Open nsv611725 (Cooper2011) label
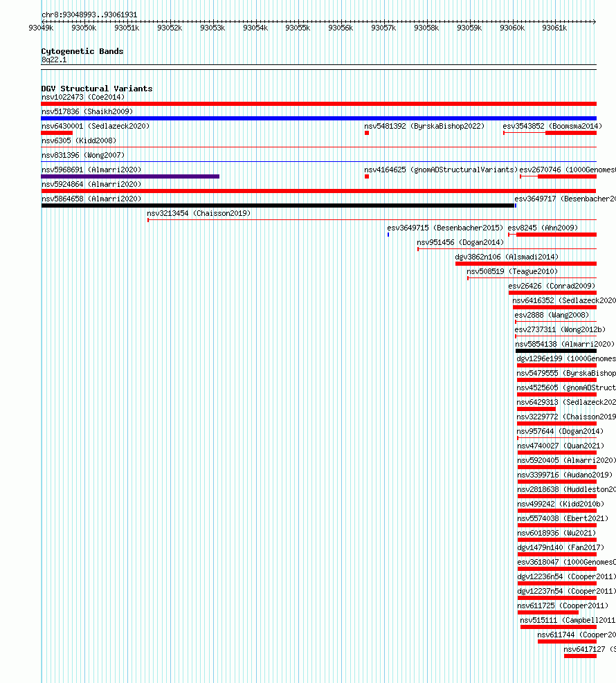 tap(563, 605)
